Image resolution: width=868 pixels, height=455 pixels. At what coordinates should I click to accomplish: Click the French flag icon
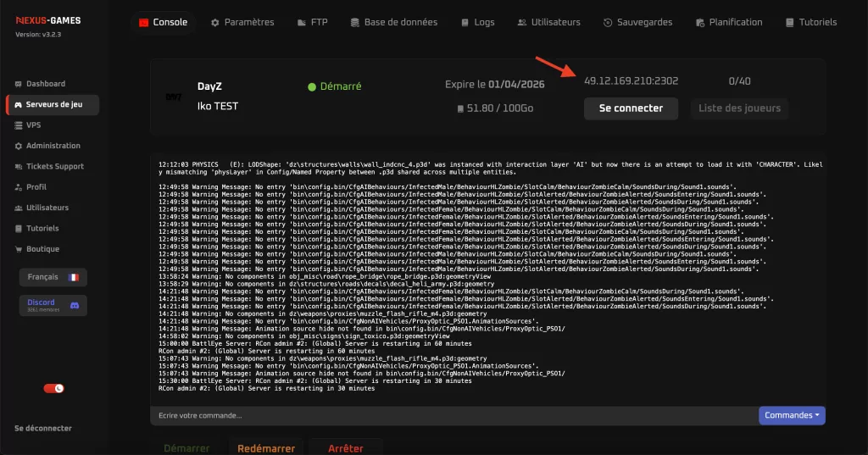click(73, 277)
